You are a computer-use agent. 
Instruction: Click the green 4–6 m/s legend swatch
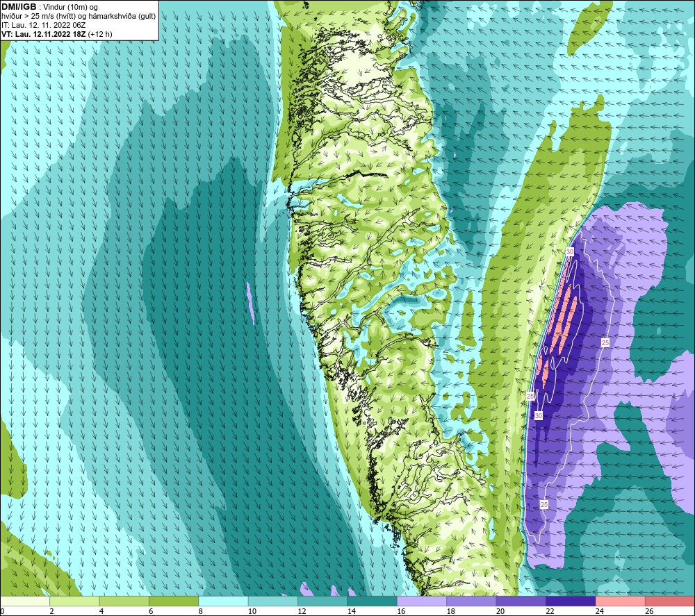[x=124, y=601]
